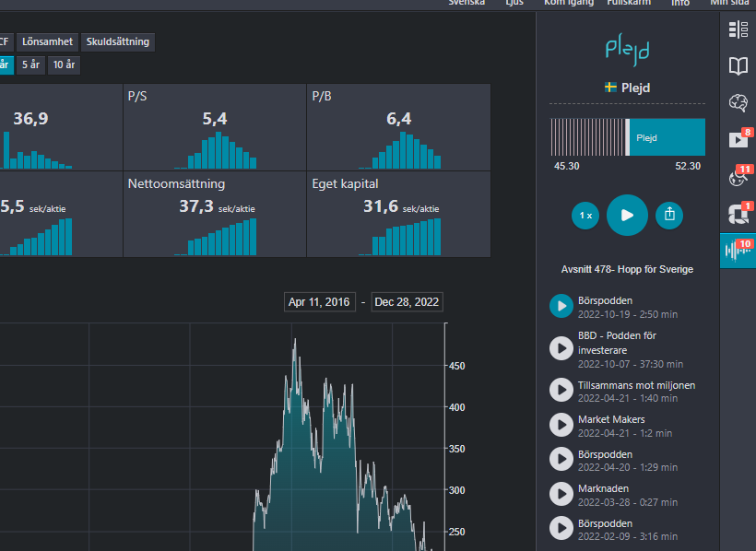Switch to Ljus theme
The height and width of the screenshot is (551, 756).
pos(514,3)
